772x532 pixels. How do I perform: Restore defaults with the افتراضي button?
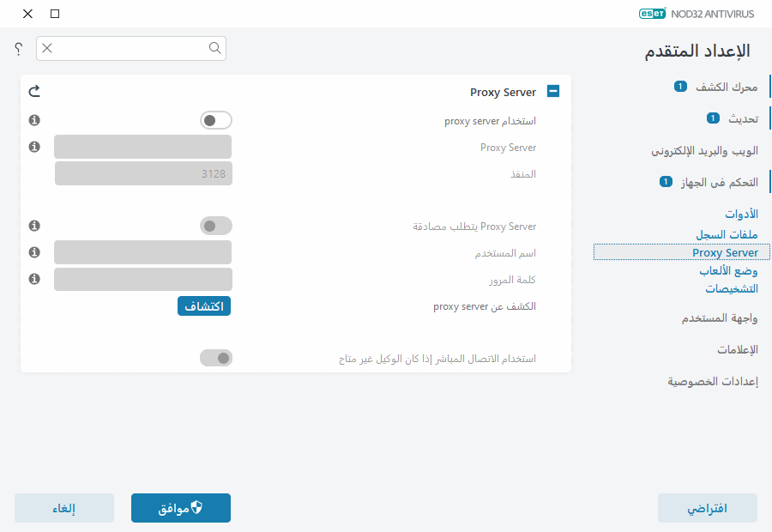(708, 508)
